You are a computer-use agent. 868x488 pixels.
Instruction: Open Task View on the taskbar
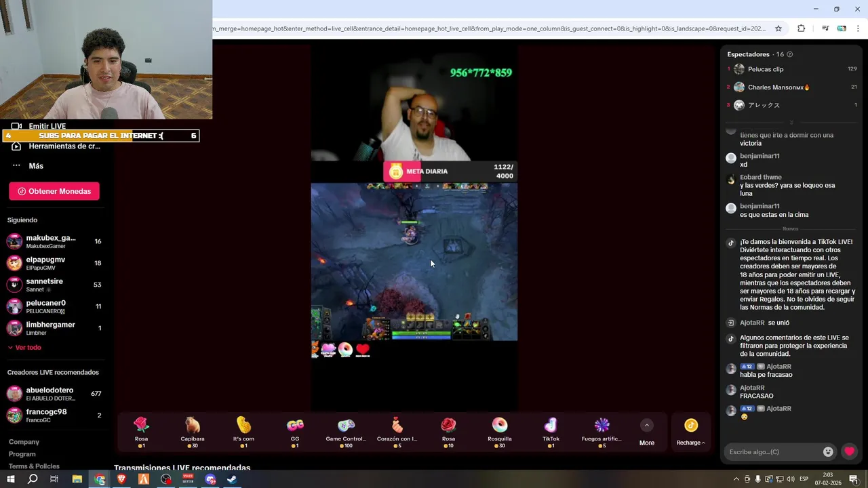coord(54,479)
